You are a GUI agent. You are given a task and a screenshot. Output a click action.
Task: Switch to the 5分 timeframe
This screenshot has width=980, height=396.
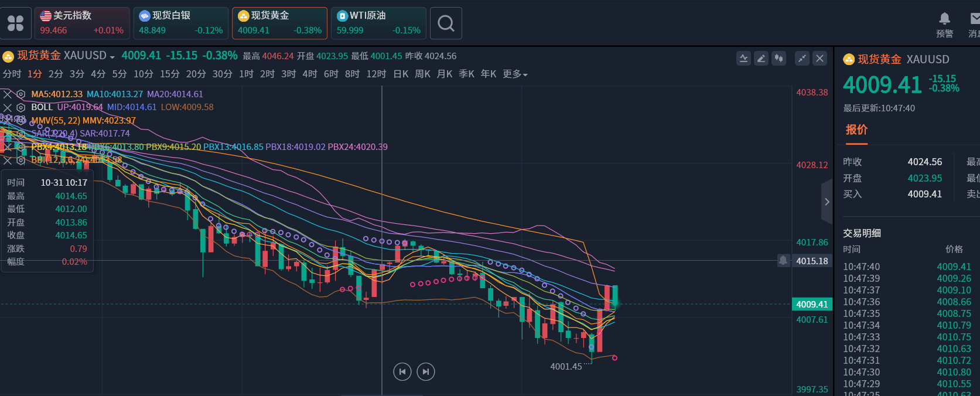pyautogui.click(x=119, y=74)
